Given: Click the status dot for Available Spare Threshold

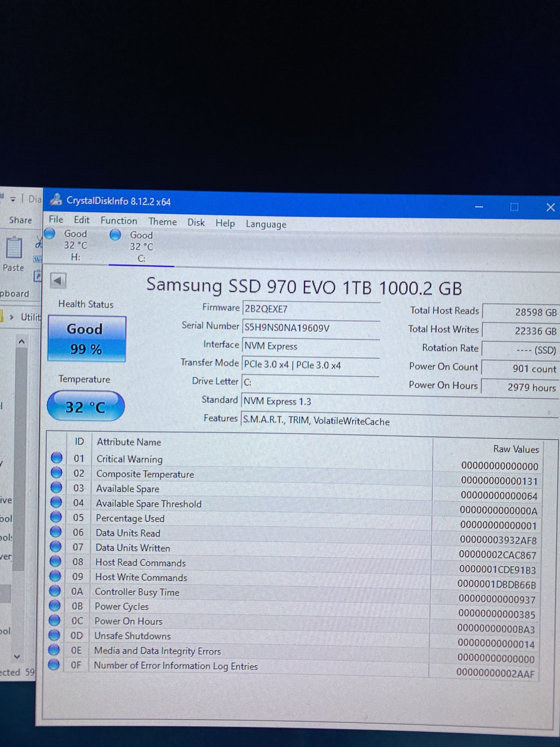Looking at the screenshot, I should [x=56, y=502].
